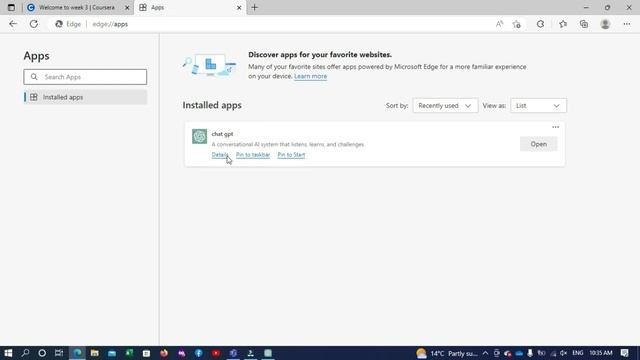The height and width of the screenshot is (360, 640).
Task: Open File Explorer from the taskbar
Action: [x=95, y=353]
